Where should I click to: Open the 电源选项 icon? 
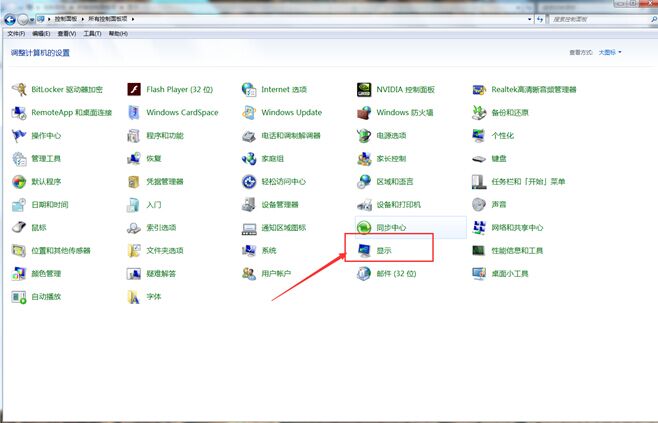(x=364, y=136)
